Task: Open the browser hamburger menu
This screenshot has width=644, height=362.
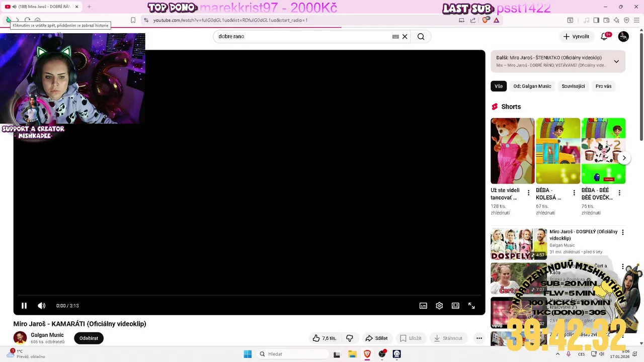Action: pyautogui.click(x=637, y=20)
